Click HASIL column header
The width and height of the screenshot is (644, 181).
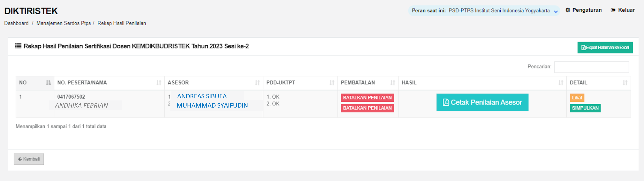pyautogui.click(x=483, y=83)
